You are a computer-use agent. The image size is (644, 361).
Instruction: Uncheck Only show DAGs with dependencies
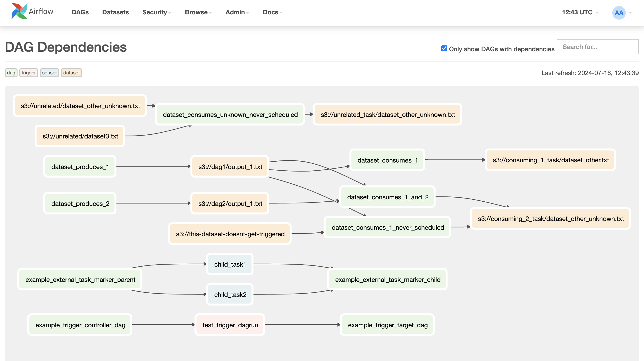(444, 49)
